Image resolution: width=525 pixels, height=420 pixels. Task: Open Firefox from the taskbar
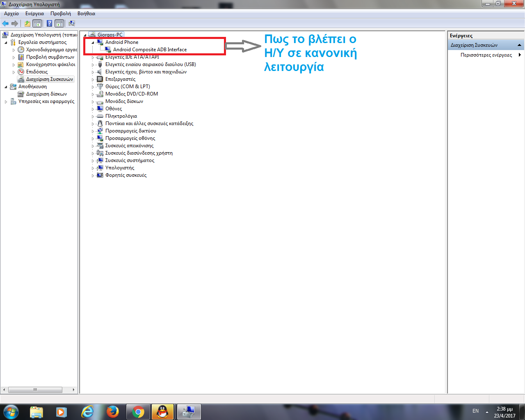[x=113, y=411]
